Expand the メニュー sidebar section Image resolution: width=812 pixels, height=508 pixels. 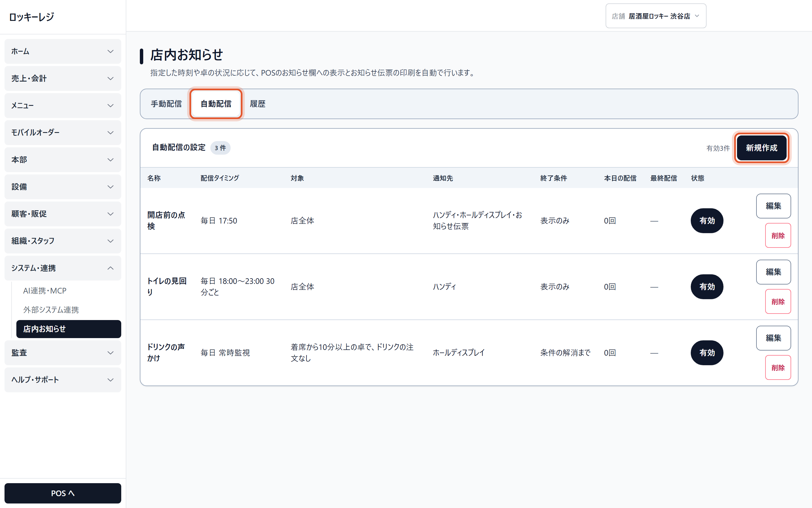(x=63, y=106)
